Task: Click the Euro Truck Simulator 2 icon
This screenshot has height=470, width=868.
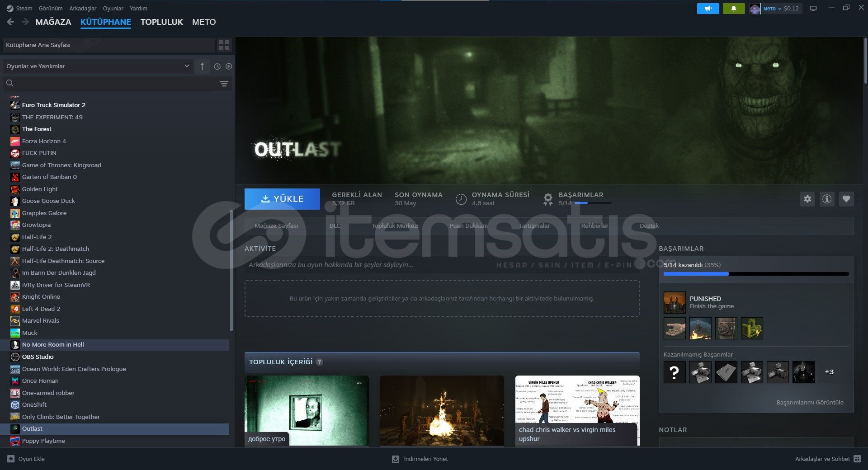Action: 15,105
